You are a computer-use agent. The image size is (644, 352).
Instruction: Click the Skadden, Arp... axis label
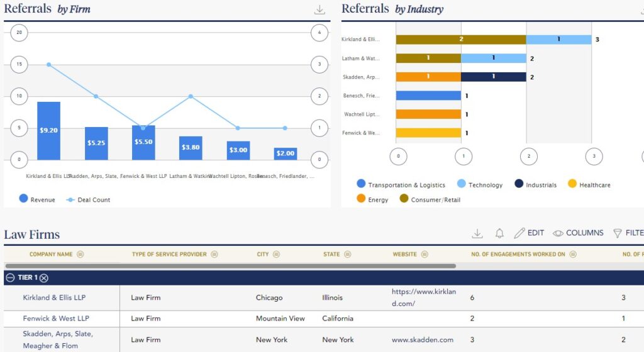[x=361, y=77]
